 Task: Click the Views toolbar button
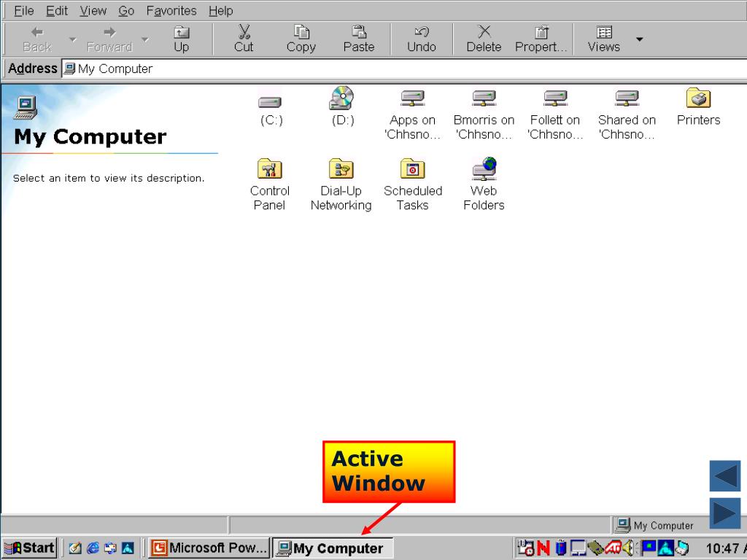603,39
